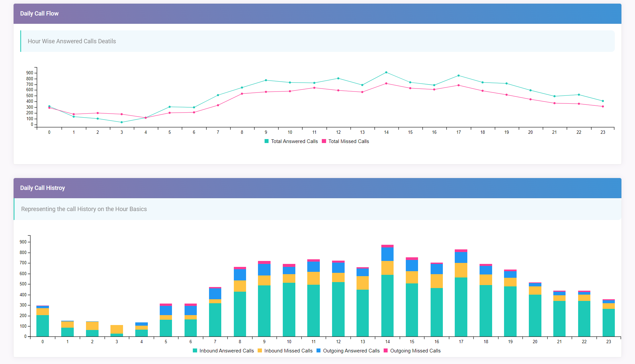
Task: Click answered calls peak point at hour 14
Action: coord(386,72)
